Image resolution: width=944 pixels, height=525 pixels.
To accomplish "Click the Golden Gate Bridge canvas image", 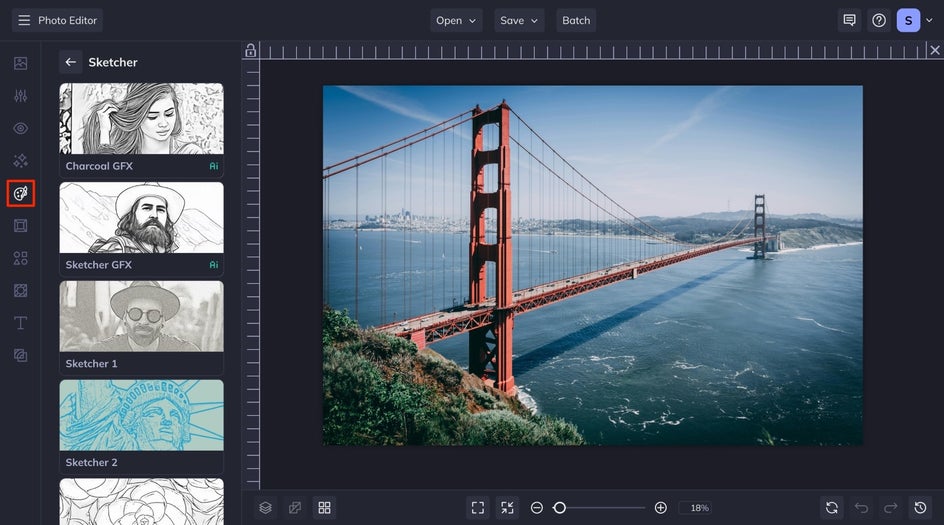I will (592, 266).
